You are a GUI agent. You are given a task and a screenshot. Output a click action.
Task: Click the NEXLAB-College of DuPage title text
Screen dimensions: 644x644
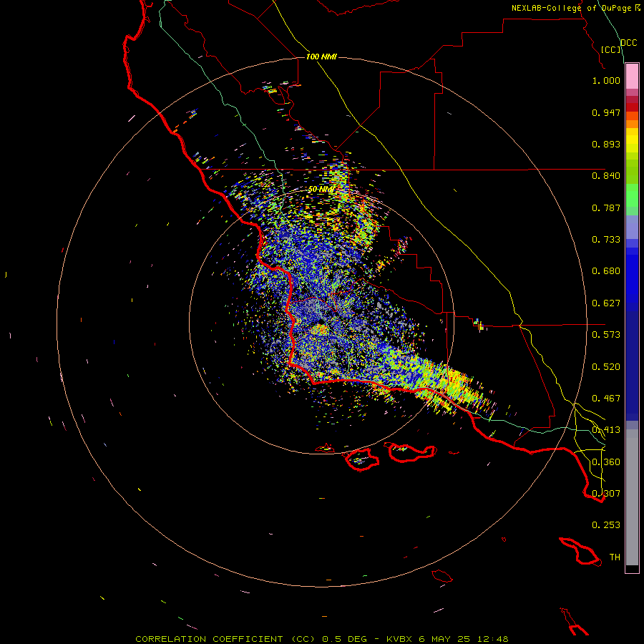571,8
